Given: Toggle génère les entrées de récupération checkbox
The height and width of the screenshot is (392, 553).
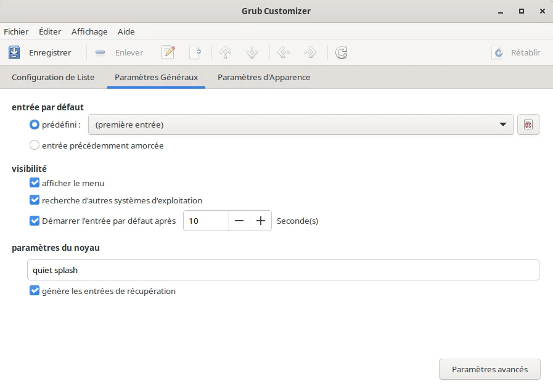Looking at the screenshot, I should click(x=34, y=291).
